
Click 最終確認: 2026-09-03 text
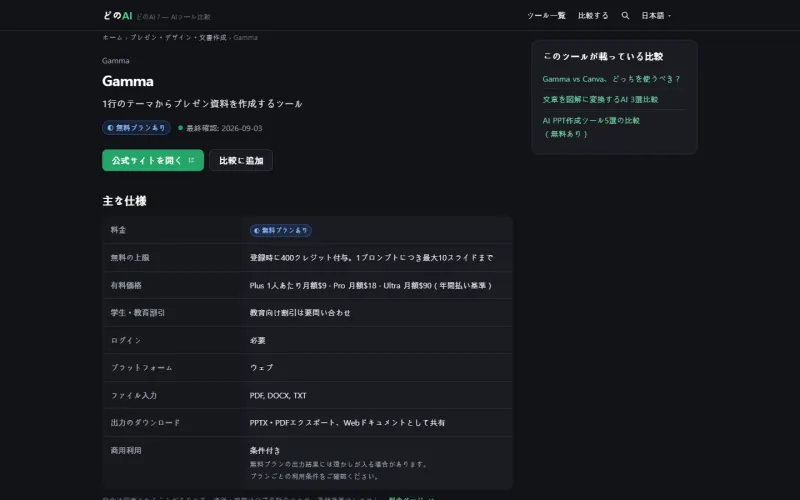pos(224,128)
